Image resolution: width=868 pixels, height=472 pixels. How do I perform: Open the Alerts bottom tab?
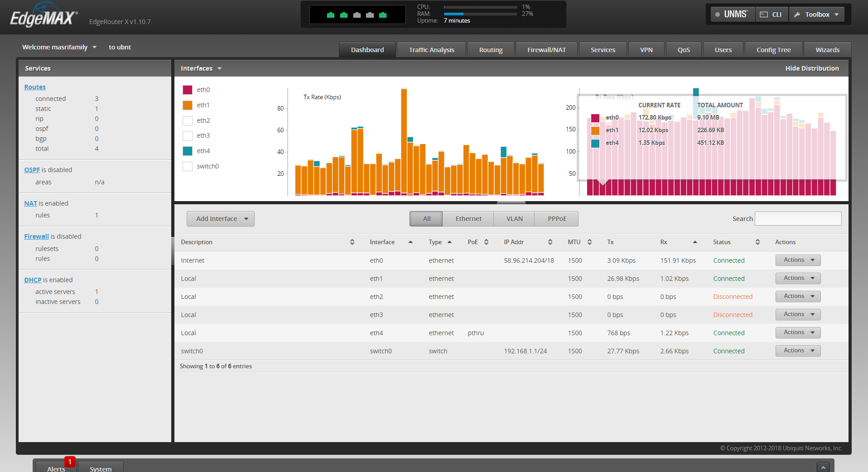(56, 468)
